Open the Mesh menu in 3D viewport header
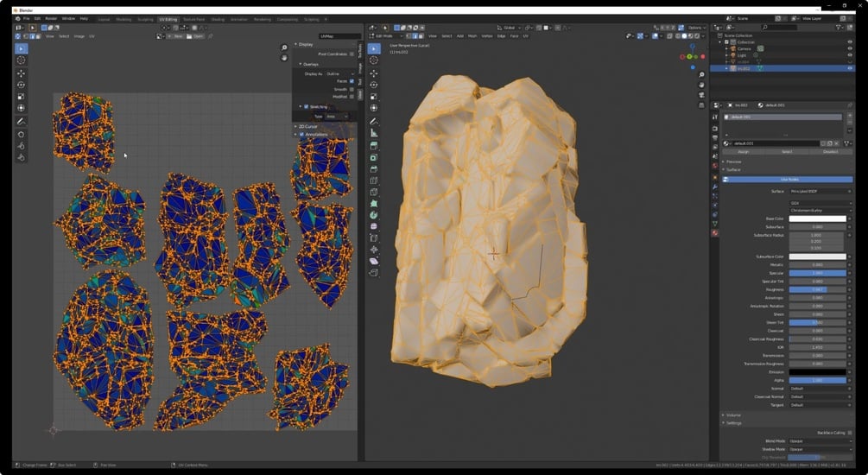The image size is (868, 475). tap(472, 36)
